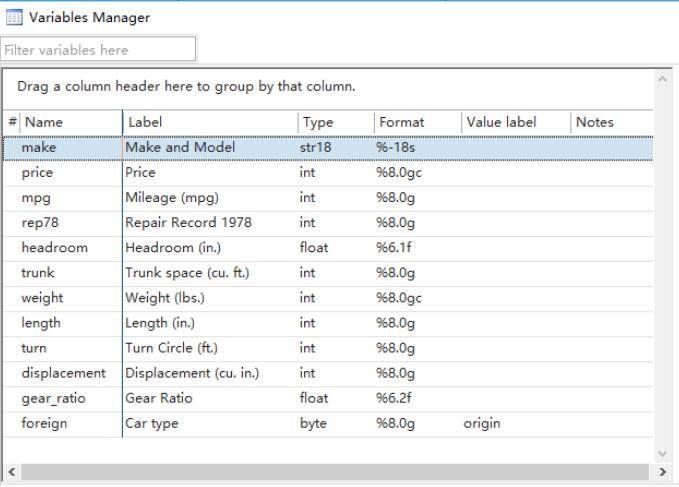Image resolution: width=679 pixels, height=487 pixels.
Task: Select the mpg variable name
Action: pos(35,197)
